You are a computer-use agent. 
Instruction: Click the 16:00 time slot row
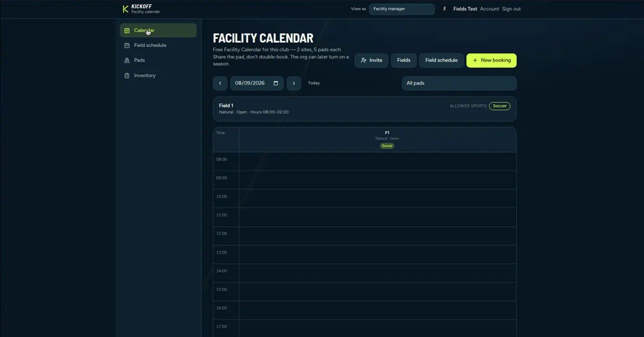pos(364,310)
